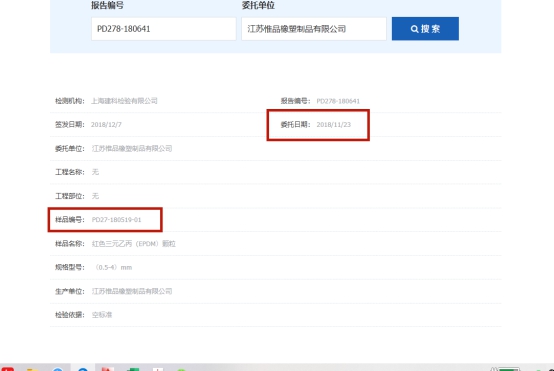Select the 样品编号 value PD27-180519-01
Screen dimensions: 554x371
(117, 220)
